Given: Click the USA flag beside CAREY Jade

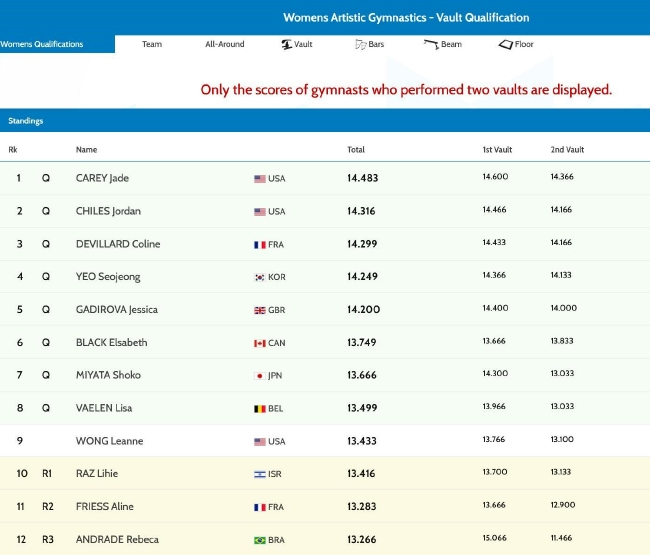Looking at the screenshot, I should click(x=260, y=179).
